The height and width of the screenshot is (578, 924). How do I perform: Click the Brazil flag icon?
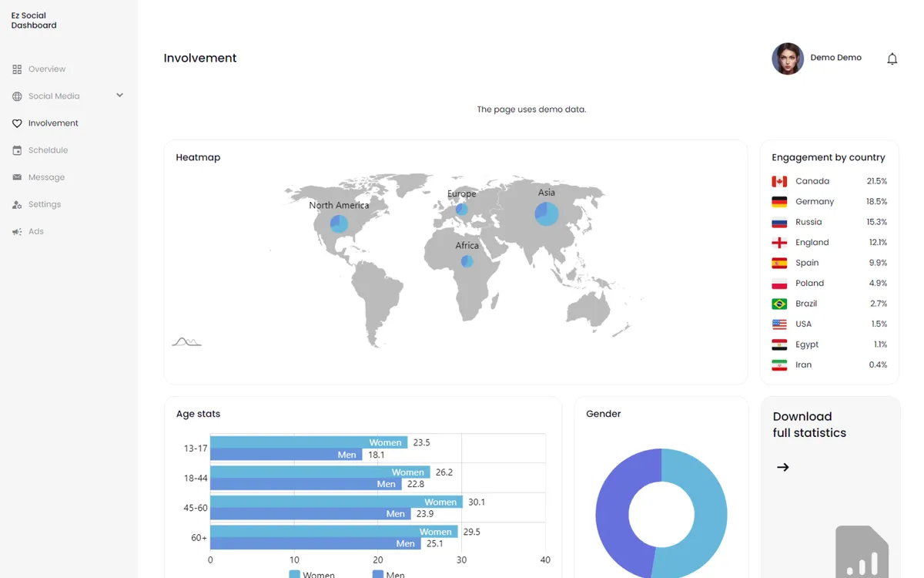pos(779,304)
